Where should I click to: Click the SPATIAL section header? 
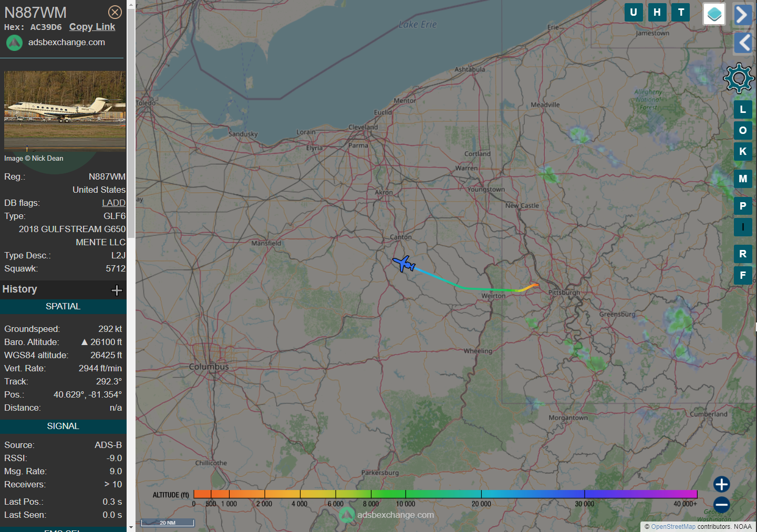pos(63,306)
